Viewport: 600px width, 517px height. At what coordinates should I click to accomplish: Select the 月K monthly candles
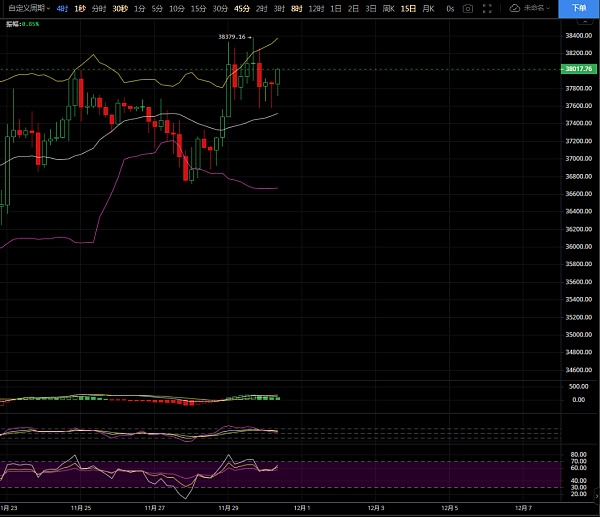(429, 8)
